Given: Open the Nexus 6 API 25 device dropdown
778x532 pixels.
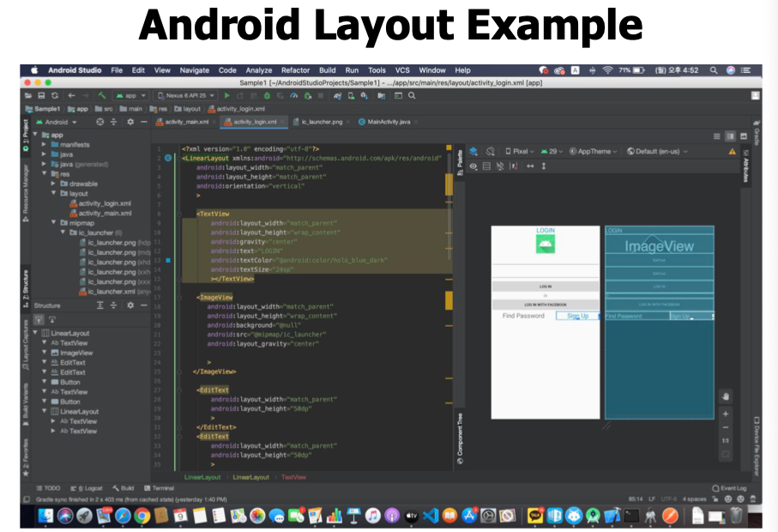Looking at the screenshot, I should (x=185, y=95).
